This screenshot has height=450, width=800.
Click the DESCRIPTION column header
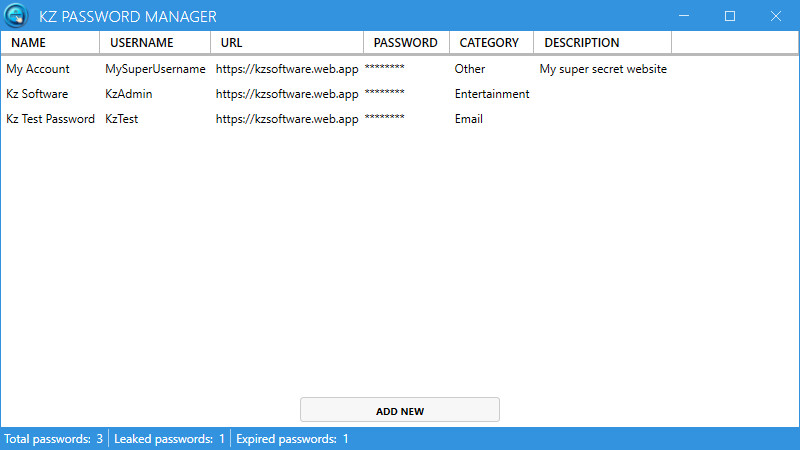[582, 43]
